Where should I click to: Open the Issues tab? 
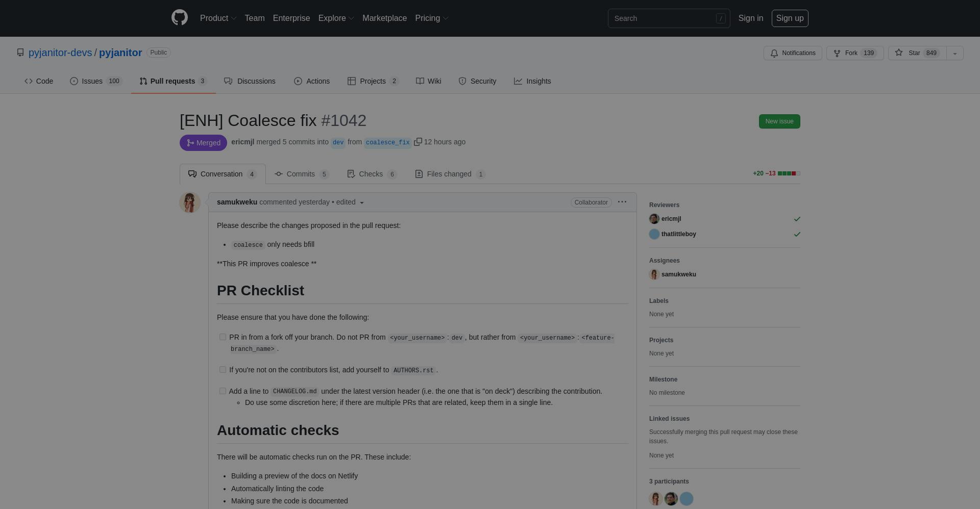click(96, 81)
